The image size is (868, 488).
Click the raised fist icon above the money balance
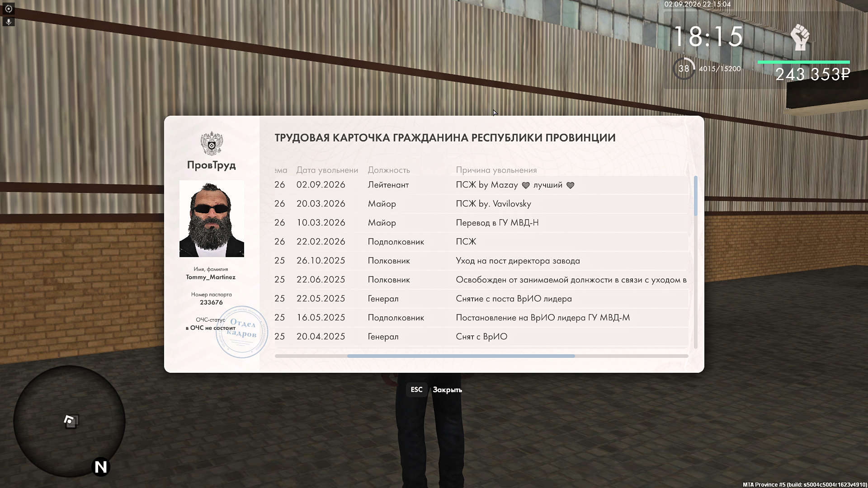(x=800, y=37)
